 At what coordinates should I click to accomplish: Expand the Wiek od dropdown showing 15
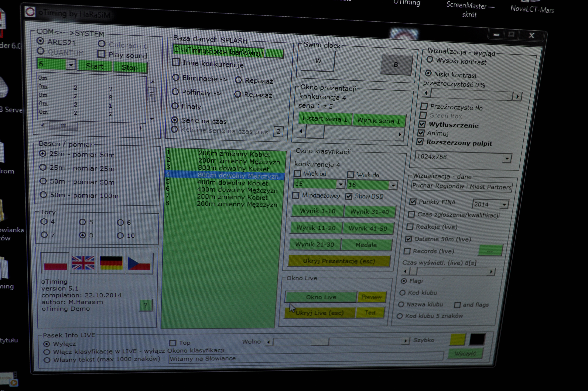tap(340, 185)
